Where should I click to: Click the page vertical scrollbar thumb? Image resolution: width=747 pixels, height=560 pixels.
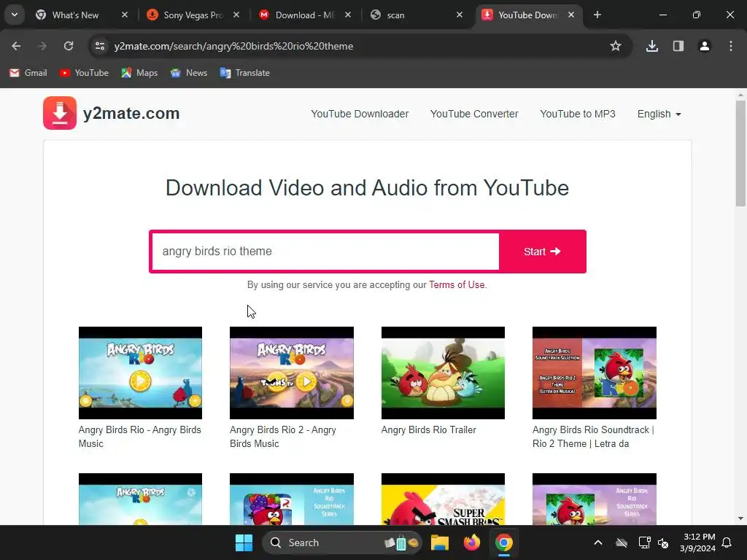coord(740,153)
